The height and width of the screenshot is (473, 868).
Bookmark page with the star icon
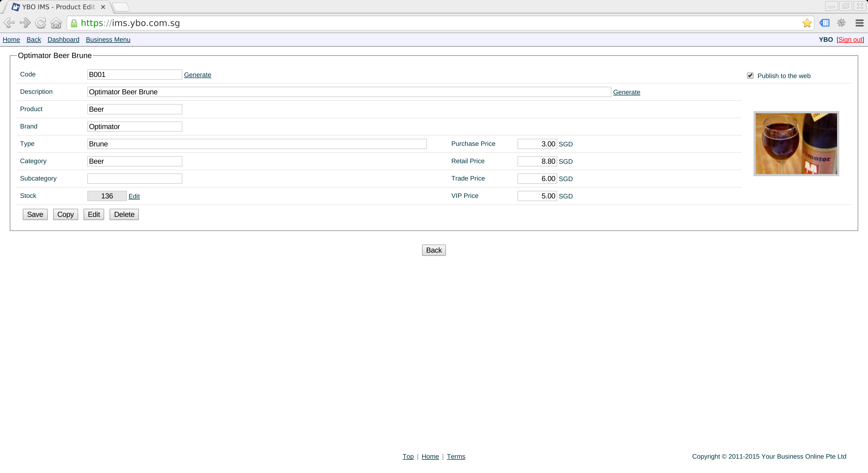pyautogui.click(x=807, y=23)
